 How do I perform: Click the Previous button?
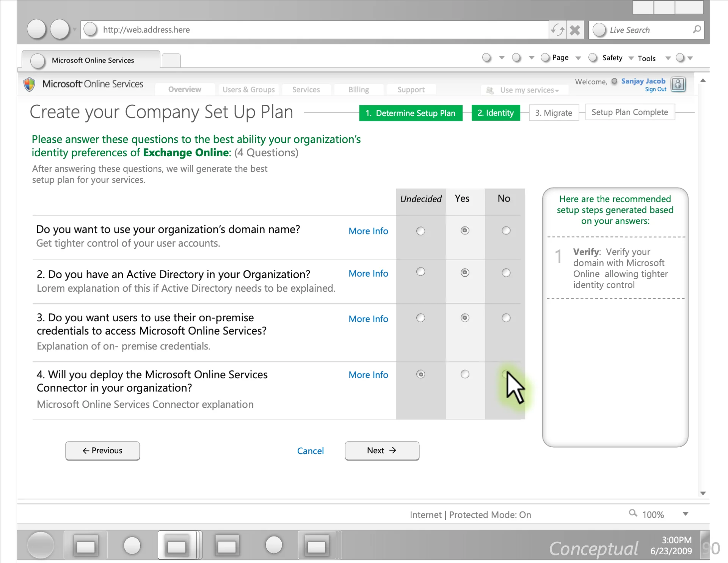point(102,450)
